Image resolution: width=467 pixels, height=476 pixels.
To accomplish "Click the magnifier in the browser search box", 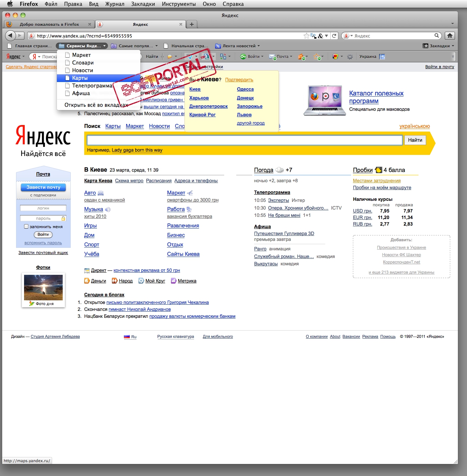I will tap(437, 36).
